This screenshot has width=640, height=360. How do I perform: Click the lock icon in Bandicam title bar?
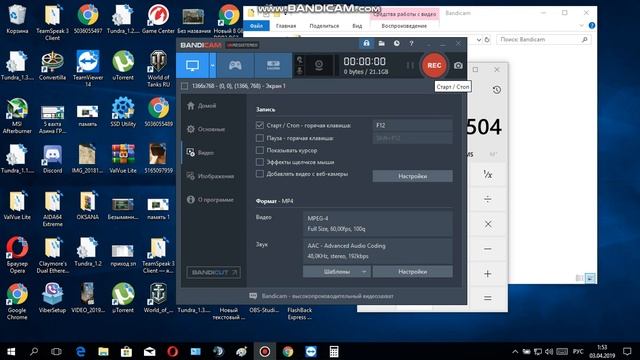coord(366,43)
